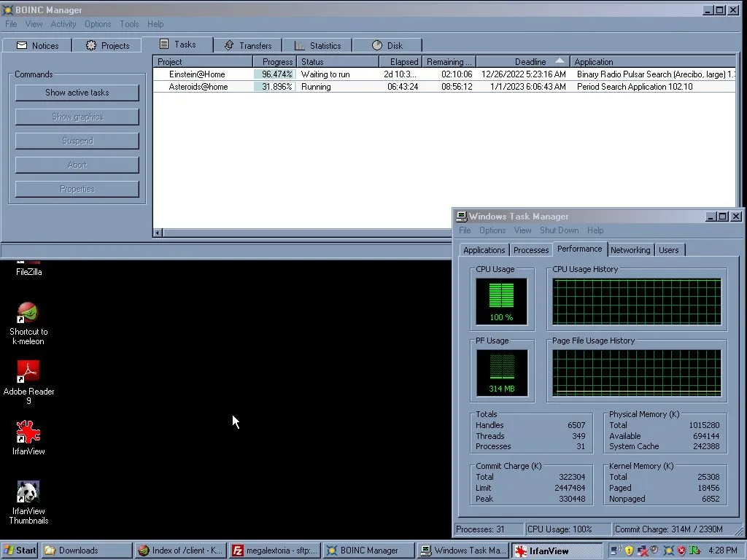Activate Windows Task Manager from the taskbar
The height and width of the screenshot is (560, 747).
462,551
